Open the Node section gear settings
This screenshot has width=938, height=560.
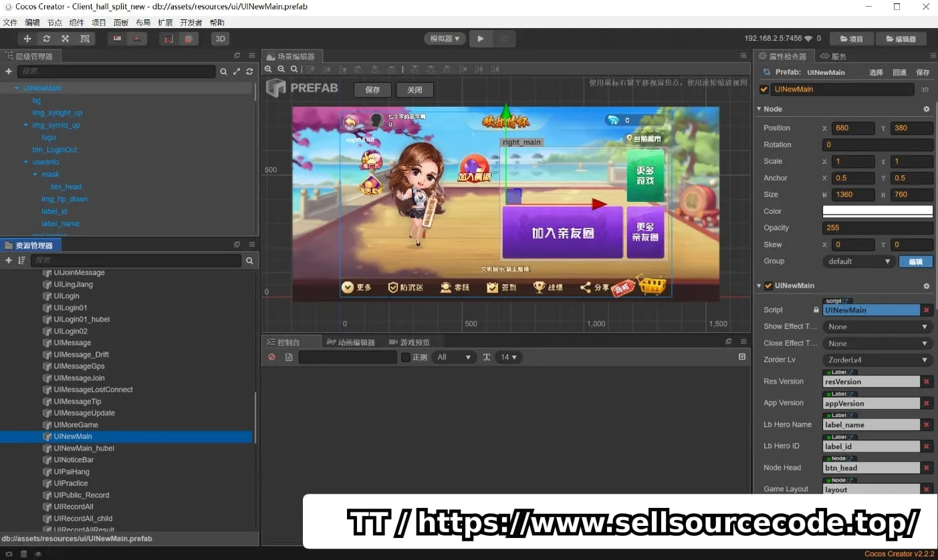(x=927, y=109)
